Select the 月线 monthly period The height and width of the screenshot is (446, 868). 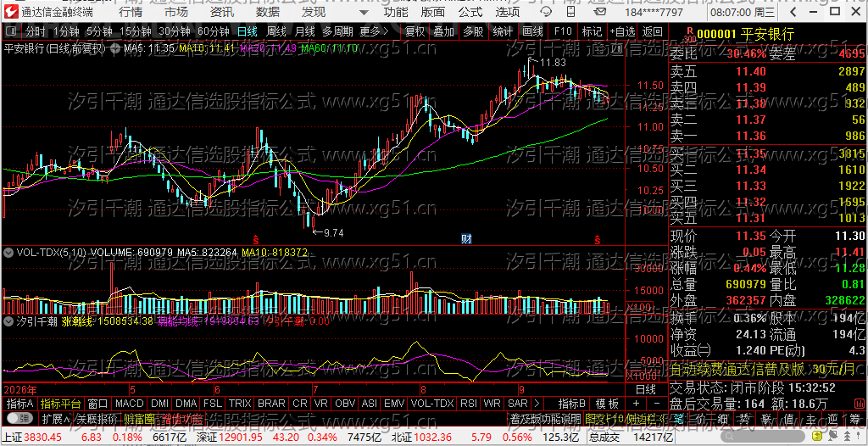(x=304, y=31)
